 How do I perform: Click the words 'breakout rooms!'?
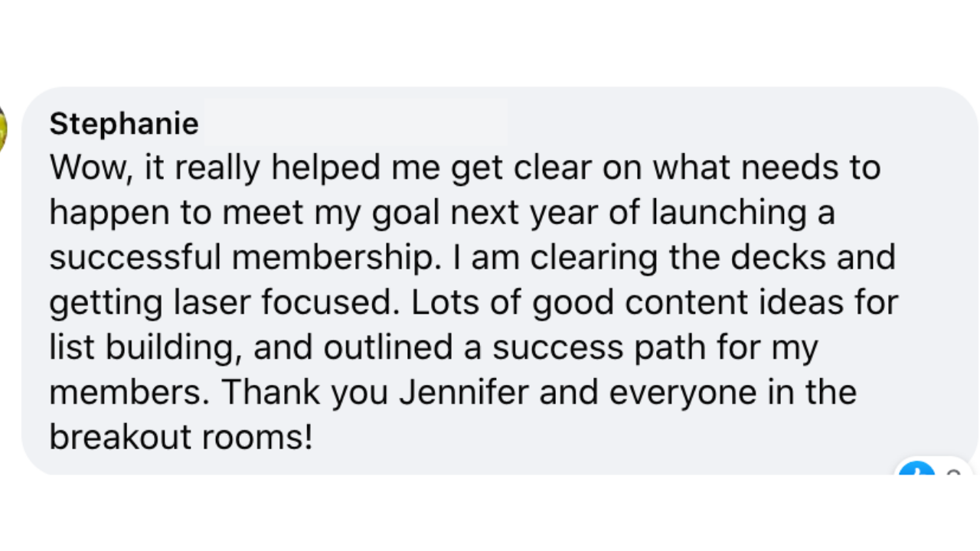click(181, 438)
